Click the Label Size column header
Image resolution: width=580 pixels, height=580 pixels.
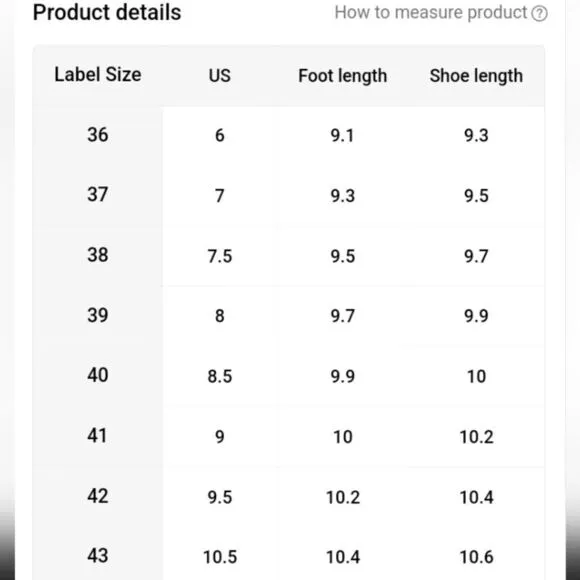98,75
